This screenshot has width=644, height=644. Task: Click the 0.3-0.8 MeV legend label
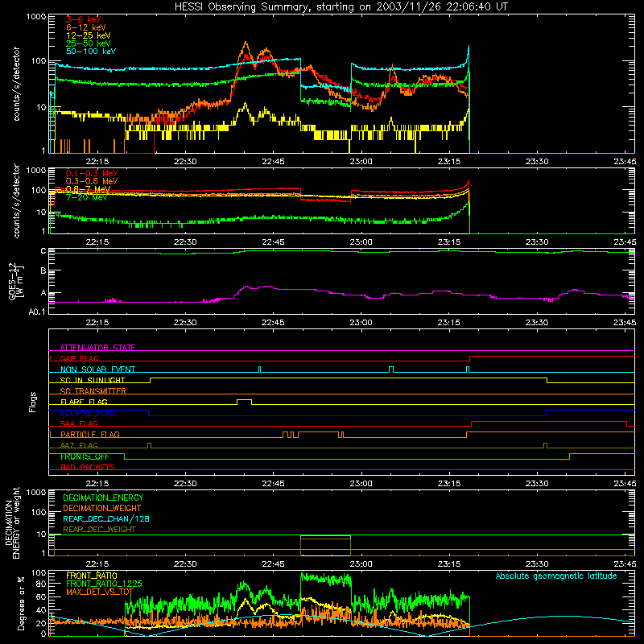tap(92, 181)
